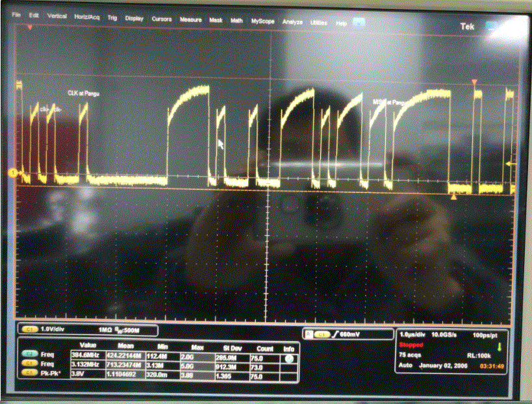Select the second Freq measurement label

pyautogui.click(x=47, y=364)
